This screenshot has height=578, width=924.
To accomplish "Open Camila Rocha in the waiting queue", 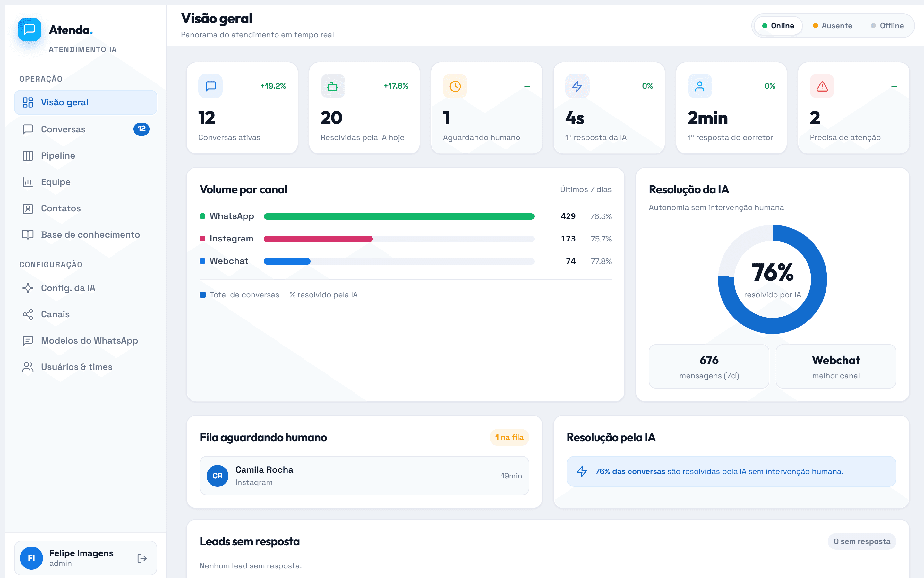I will tap(364, 476).
